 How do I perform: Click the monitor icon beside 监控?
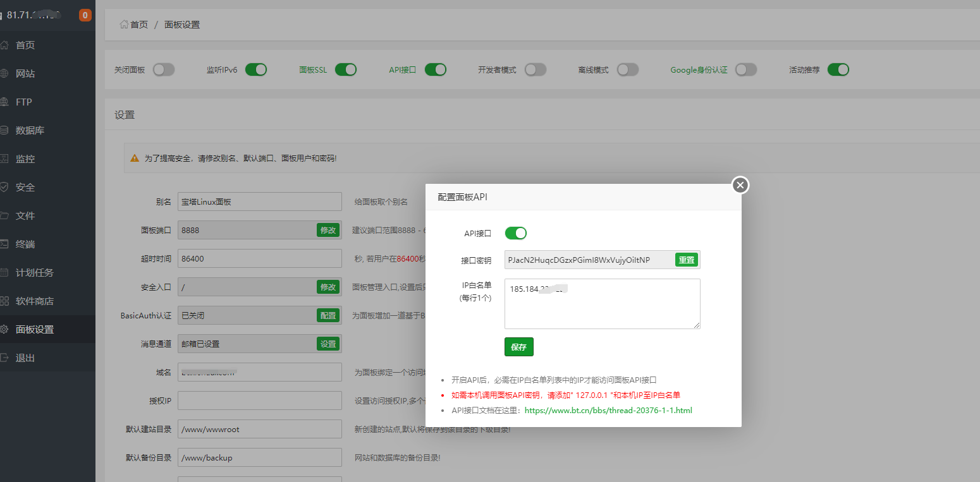pos(4,159)
